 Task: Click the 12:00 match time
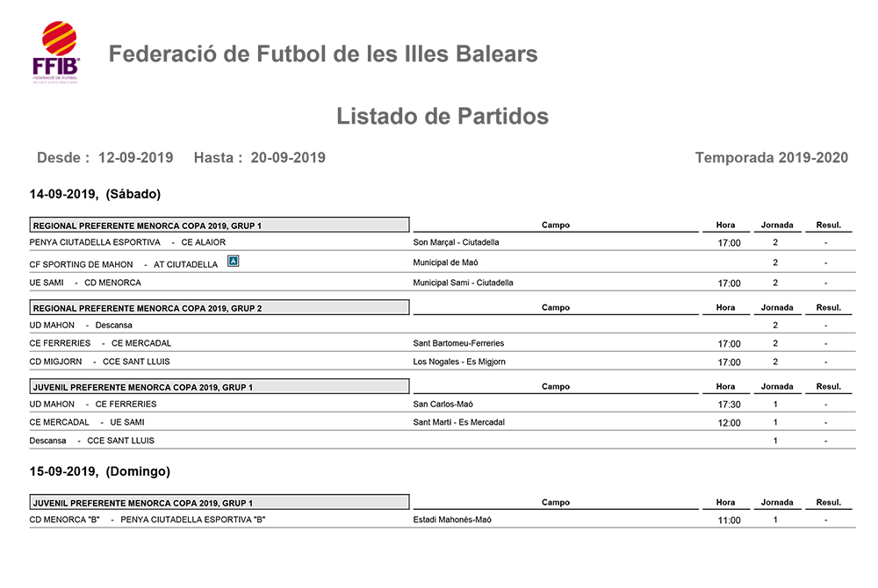[729, 423]
